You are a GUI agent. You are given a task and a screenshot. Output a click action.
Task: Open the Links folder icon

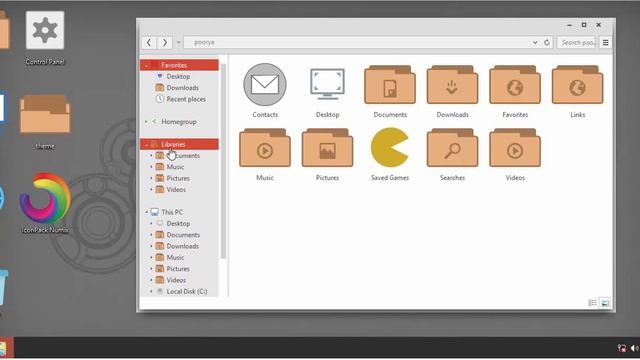pyautogui.click(x=577, y=84)
